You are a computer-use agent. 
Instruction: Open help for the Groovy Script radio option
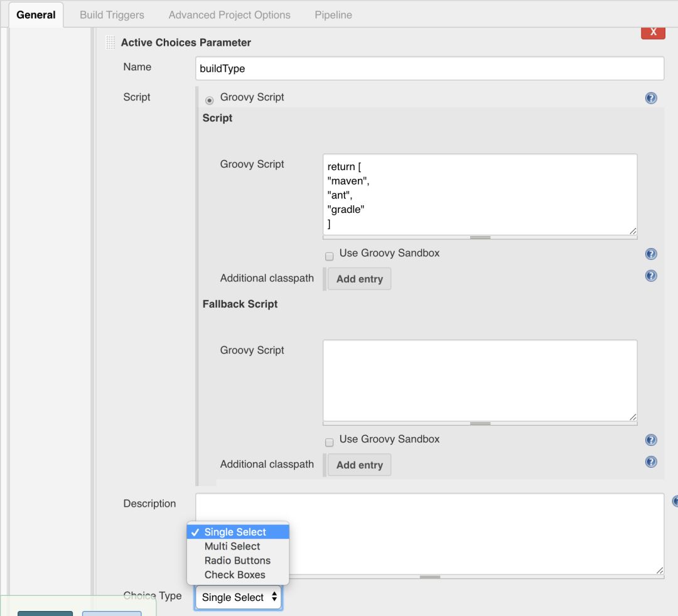coord(651,98)
